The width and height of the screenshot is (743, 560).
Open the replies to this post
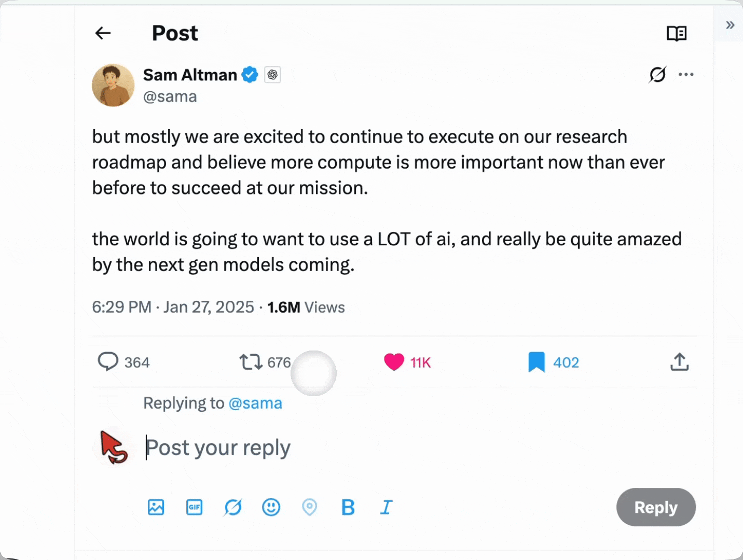(x=108, y=362)
